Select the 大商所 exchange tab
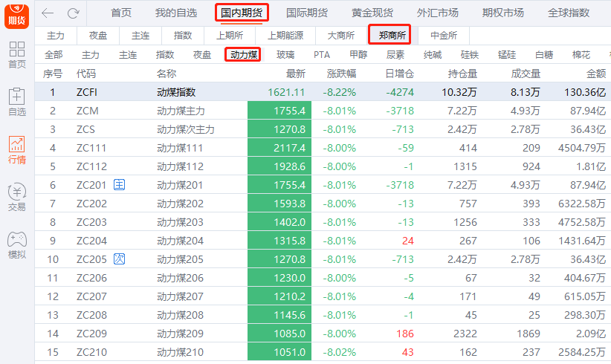Screen dimensions: 611x364 pos(341,35)
